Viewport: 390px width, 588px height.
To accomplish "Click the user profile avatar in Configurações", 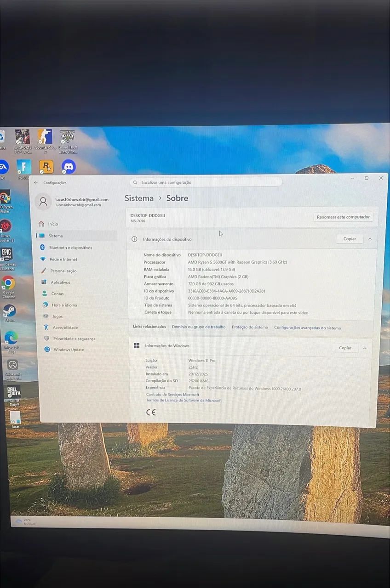I will coord(43,202).
